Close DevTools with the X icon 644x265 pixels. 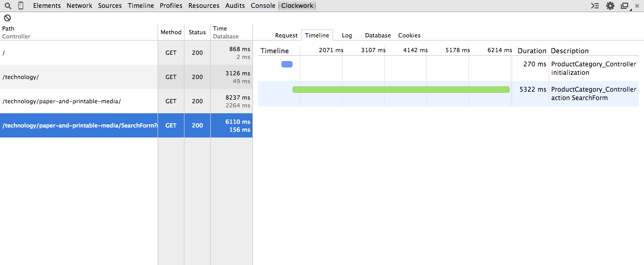pos(638,6)
